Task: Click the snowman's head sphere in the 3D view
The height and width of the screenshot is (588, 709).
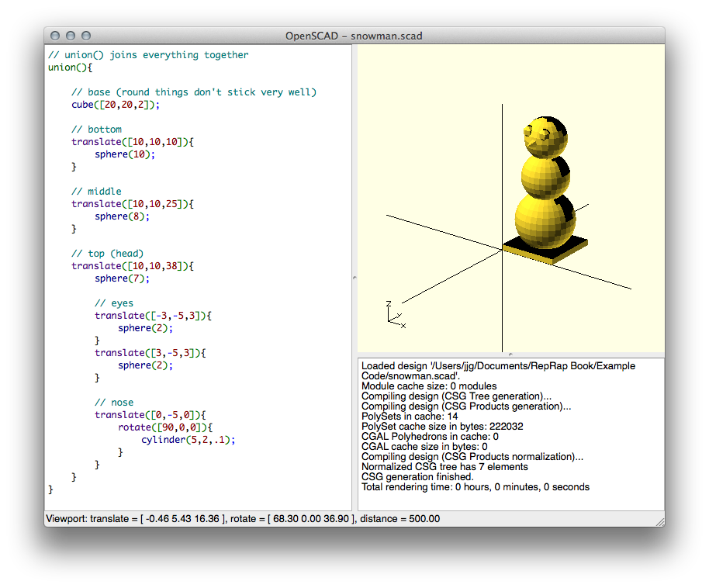Action: [x=545, y=138]
